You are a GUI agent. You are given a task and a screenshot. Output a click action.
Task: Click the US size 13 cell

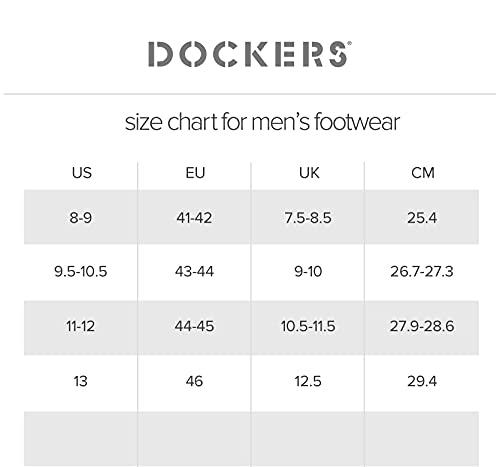point(81,381)
